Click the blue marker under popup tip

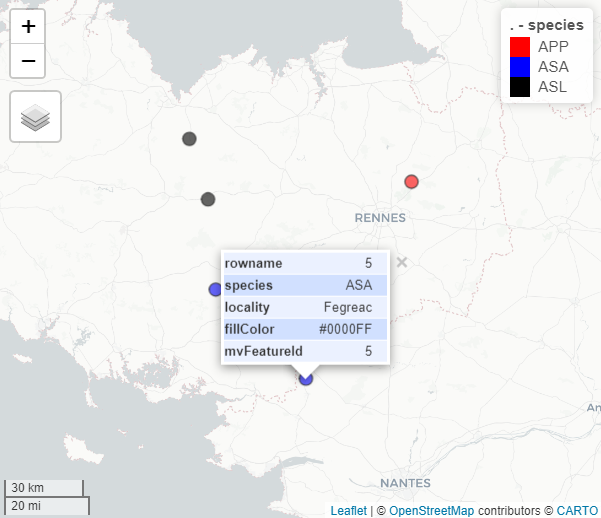(x=305, y=379)
